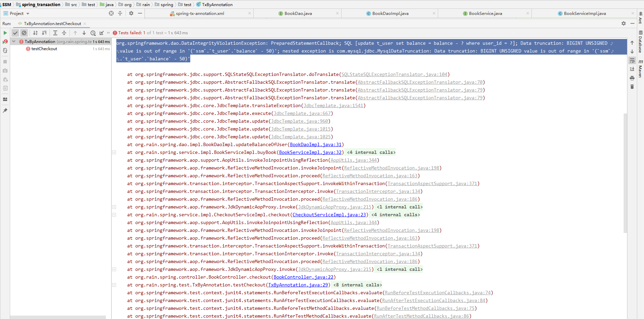Collapse the TxByAnnotation test tree node
This screenshot has height=319, width=644.
pos(14,41)
